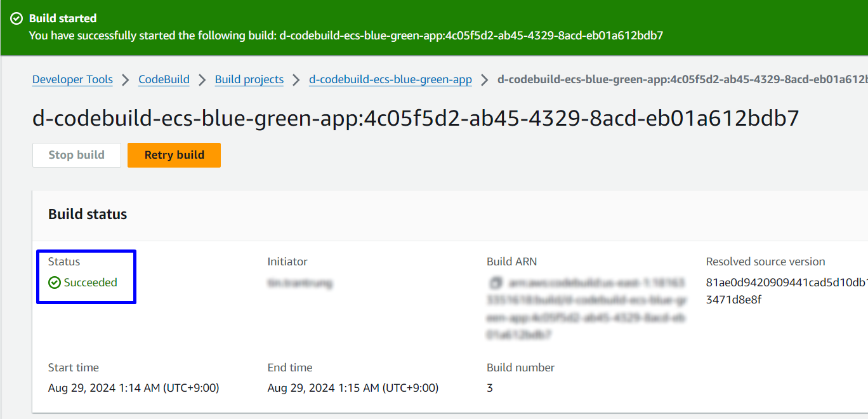
Task: Click the Build started success checkmark icon
Action: 16,18
